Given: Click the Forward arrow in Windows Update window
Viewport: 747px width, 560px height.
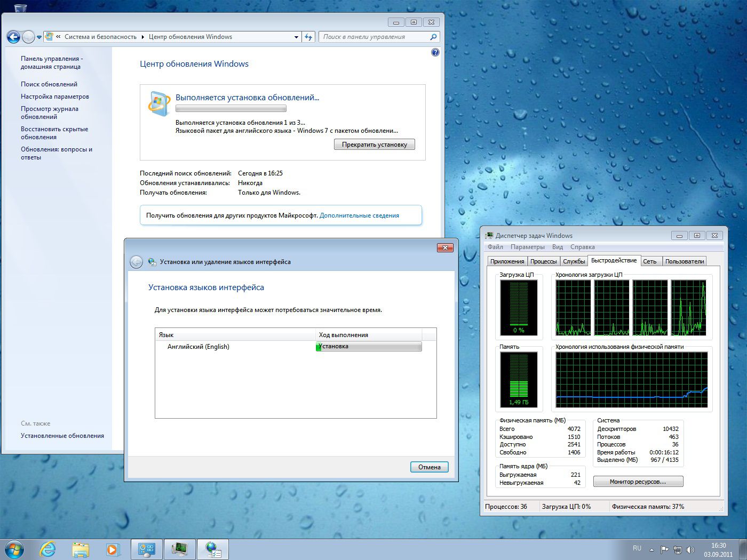Looking at the screenshot, I should coord(29,37).
